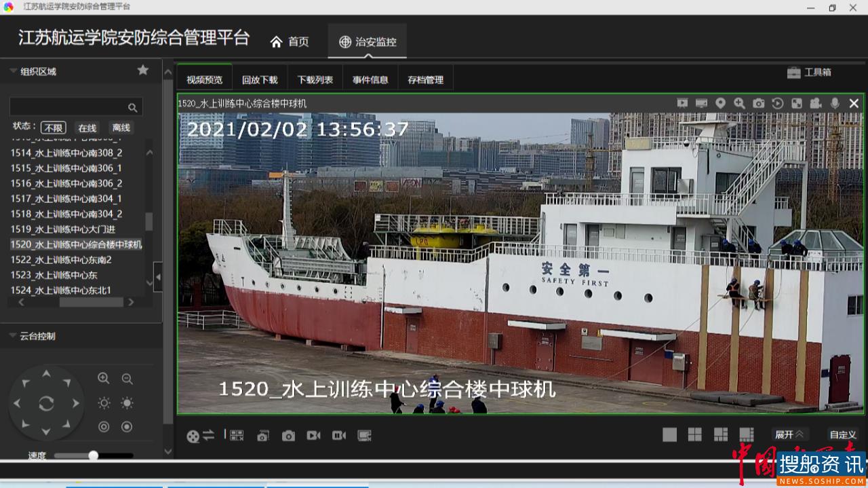Open the 下载列表 tab
Screen dimensions: 868x488
315,79
